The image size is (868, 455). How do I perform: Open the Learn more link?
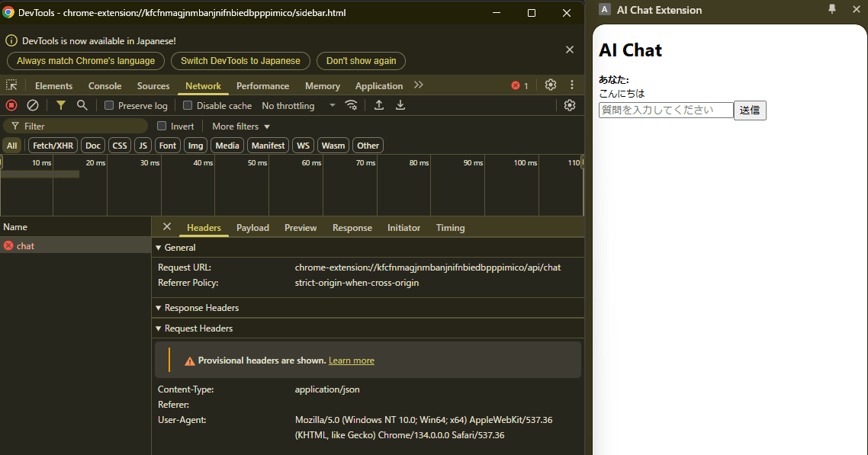click(352, 360)
